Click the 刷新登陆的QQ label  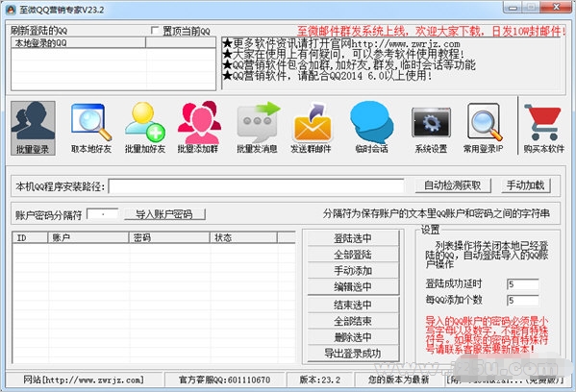point(38,31)
